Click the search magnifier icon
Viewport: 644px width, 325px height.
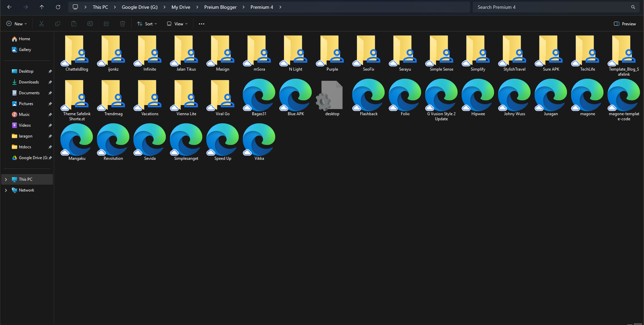point(633,7)
